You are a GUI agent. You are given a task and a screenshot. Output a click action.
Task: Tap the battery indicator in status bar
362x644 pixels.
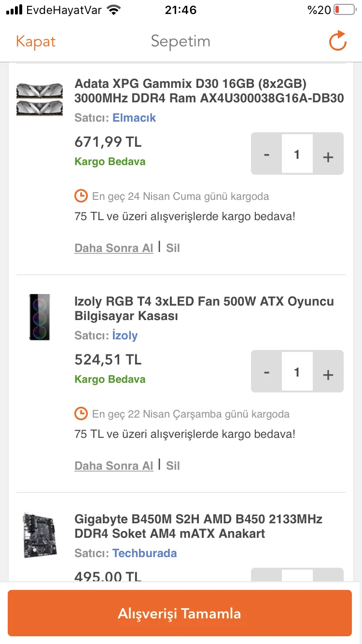click(x=344, y=10)
